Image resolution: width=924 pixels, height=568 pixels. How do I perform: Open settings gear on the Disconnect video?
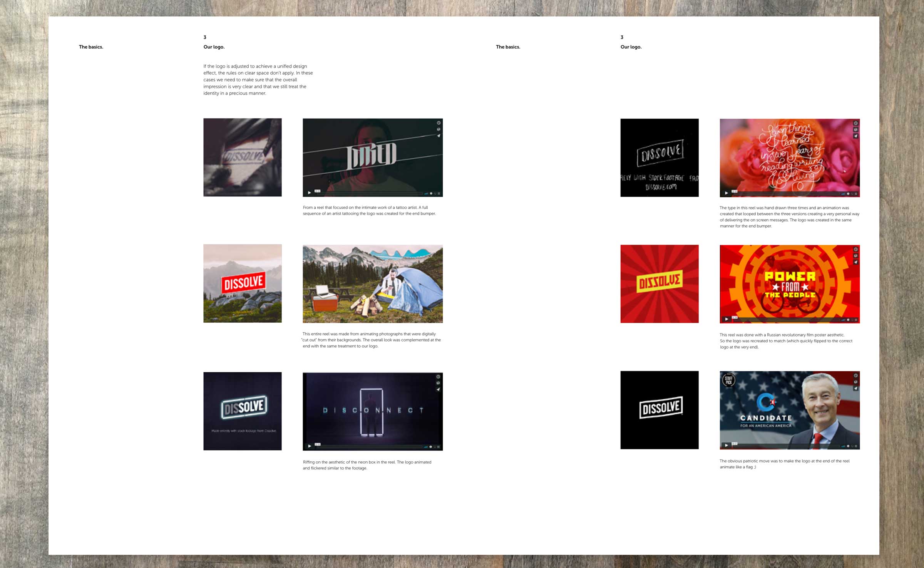tap(431, 447)
